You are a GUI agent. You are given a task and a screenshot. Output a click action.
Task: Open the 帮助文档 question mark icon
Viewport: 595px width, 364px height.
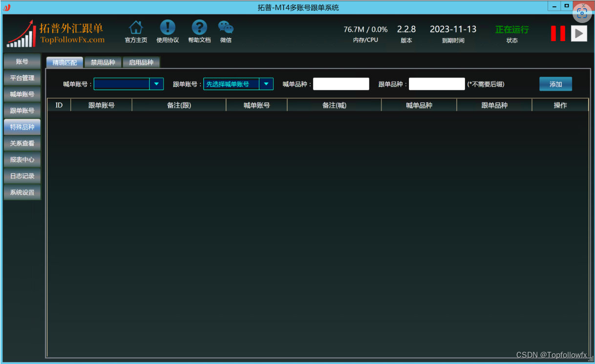[x=199, y=28]
